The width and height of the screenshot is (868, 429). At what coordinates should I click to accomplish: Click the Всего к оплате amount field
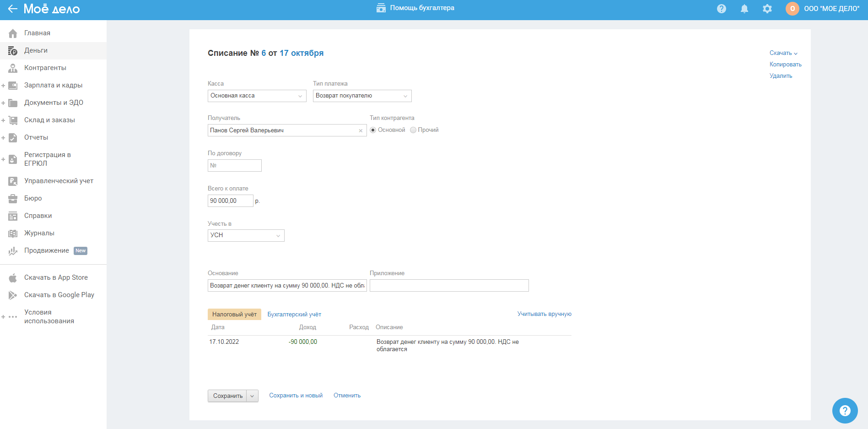230,201
